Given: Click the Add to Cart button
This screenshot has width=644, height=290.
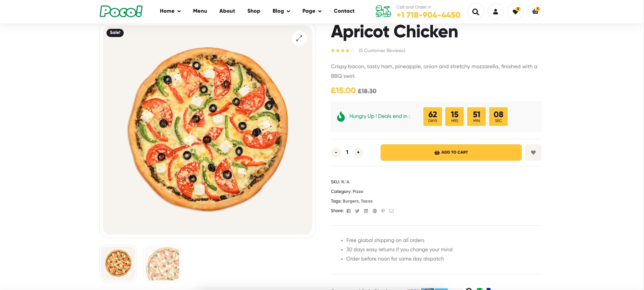Looking at the screenshot, I should (451, 153).
